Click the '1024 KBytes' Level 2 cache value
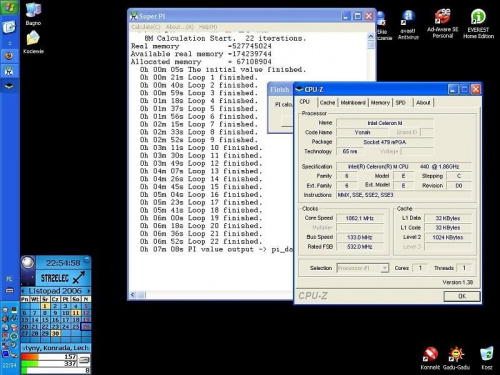This screenshot has width=500, height=375. 448,237
